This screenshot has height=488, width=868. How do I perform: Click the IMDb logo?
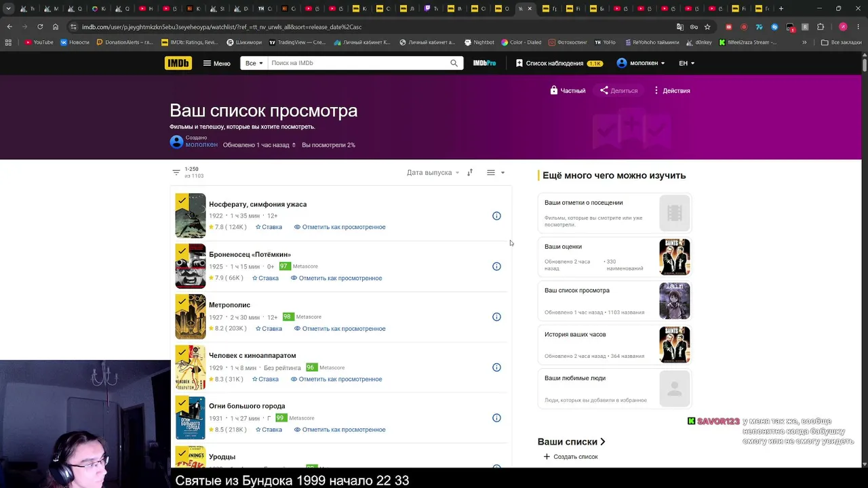click(x=178, y=63)
